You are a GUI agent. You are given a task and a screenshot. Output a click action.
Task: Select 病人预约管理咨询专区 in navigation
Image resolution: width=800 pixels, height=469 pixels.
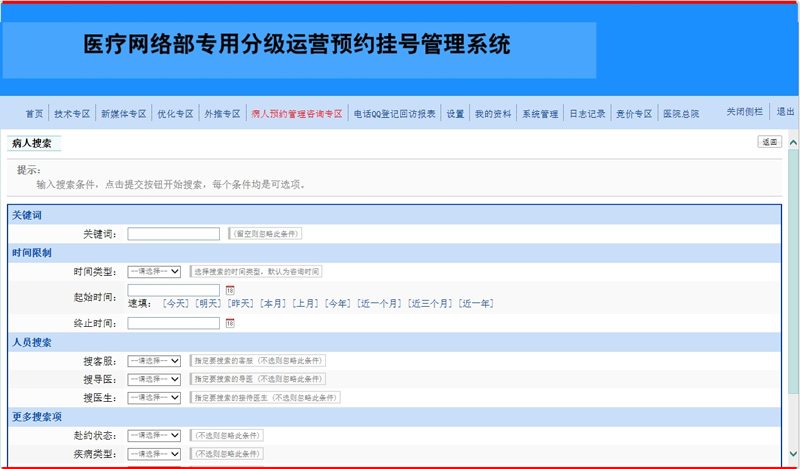pos(297,114)
